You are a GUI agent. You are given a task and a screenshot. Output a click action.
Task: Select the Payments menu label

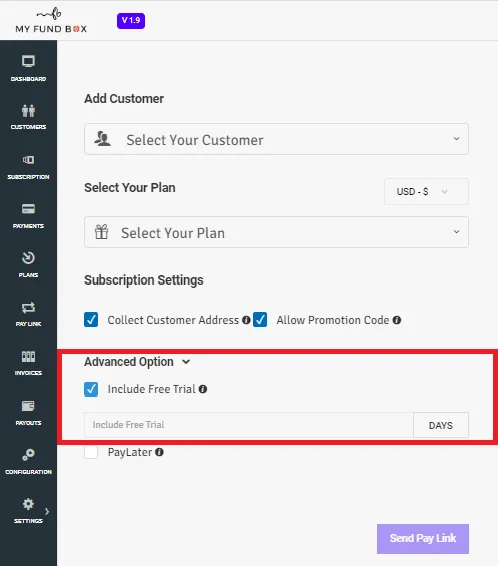pos(28,226)
